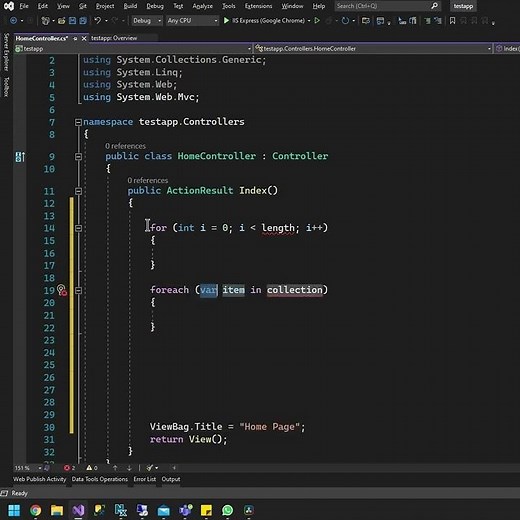The image size is (520, 520).
Task: Click the Visual Studio logo icon
Action: (9, 6)
